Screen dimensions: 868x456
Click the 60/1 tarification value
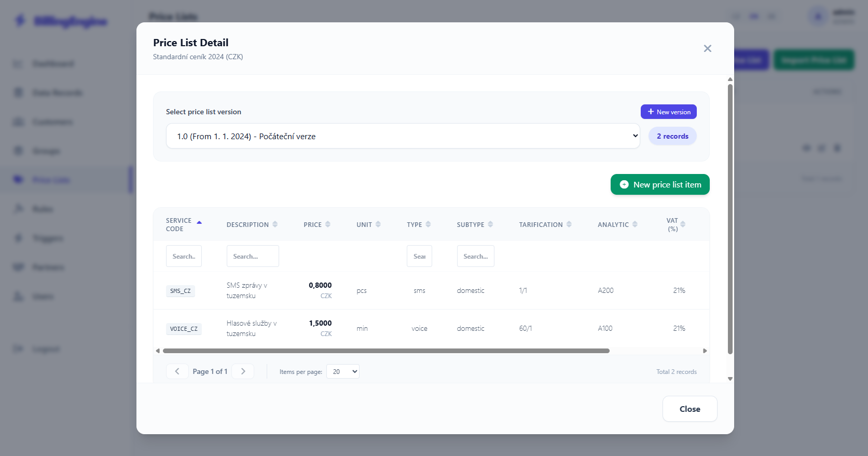click(526, 328)
